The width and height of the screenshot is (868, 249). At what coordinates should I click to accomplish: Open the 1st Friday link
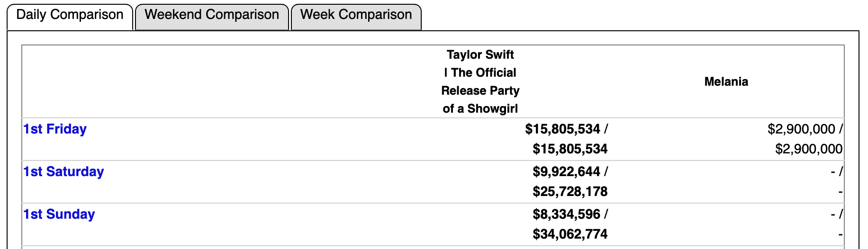point(55,129)
